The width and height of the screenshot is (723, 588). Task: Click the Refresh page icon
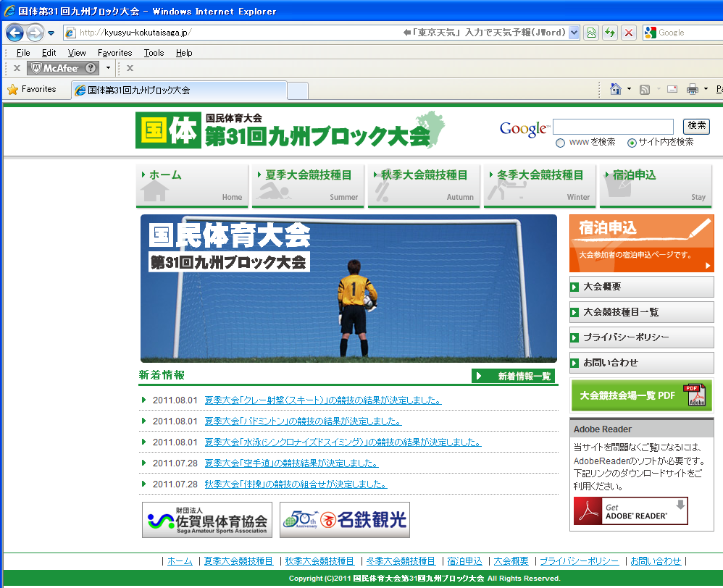pyautogui.click(x=610, y=33)
